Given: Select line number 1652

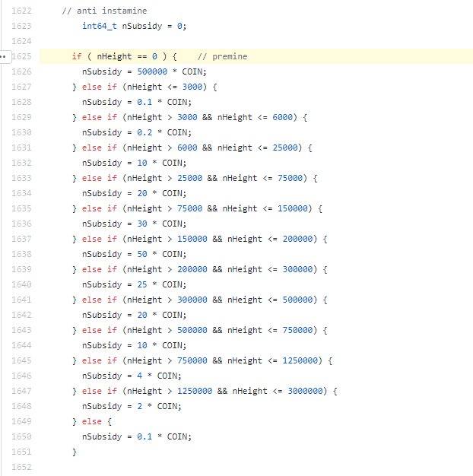Looking at the screenshot, I should [21, 467].
